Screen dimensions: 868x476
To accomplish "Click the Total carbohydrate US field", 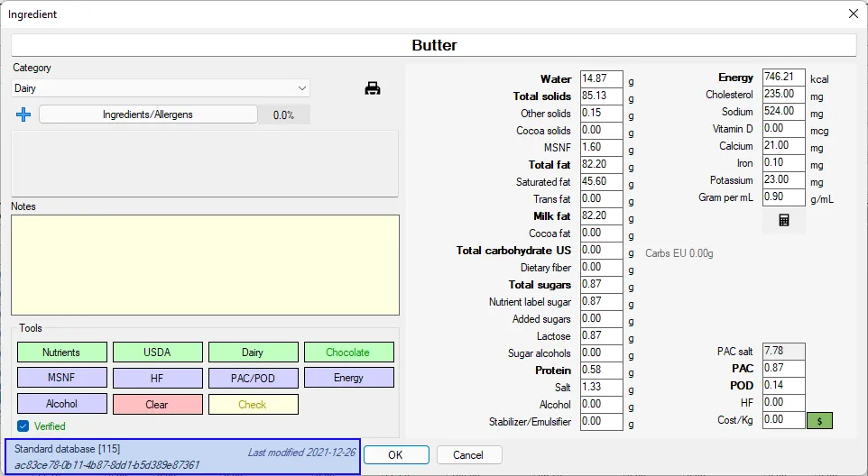I will click(601, 251).
